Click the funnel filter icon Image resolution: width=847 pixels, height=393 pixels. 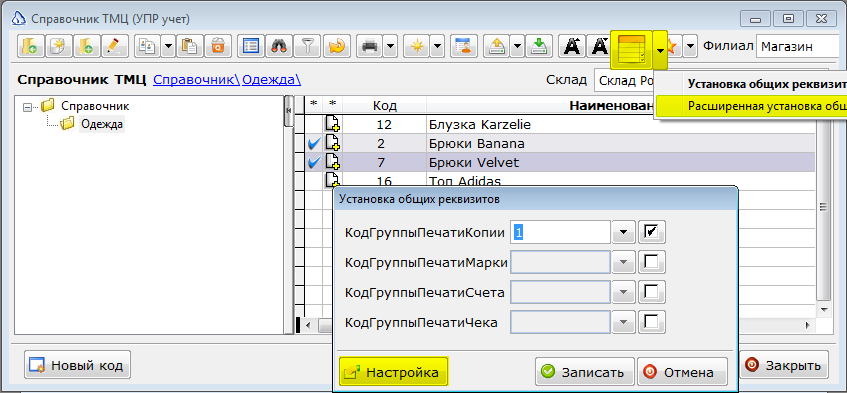(307, 46)
